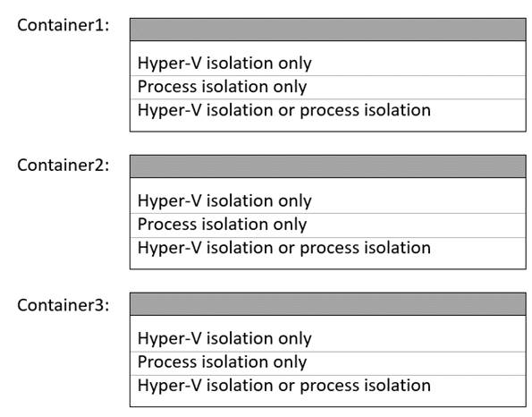This screenshot has height=417, width=532.
Task: Click empty space below Container3's last option
Action: (328, 402)
